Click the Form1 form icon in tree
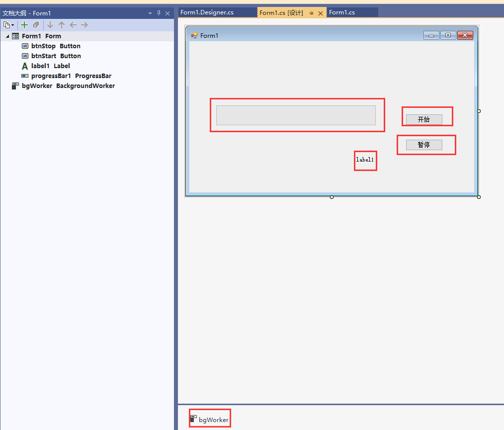The image size is (504, 430). (x=15, y=36)
